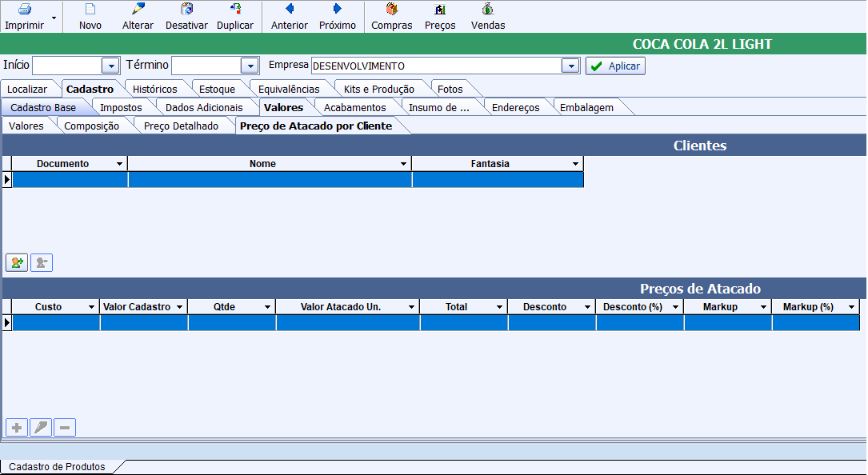The image size is (868, 475).
Task: Open Compras from the toolbar
Action: pyautogui.click(x=392, y=10)
